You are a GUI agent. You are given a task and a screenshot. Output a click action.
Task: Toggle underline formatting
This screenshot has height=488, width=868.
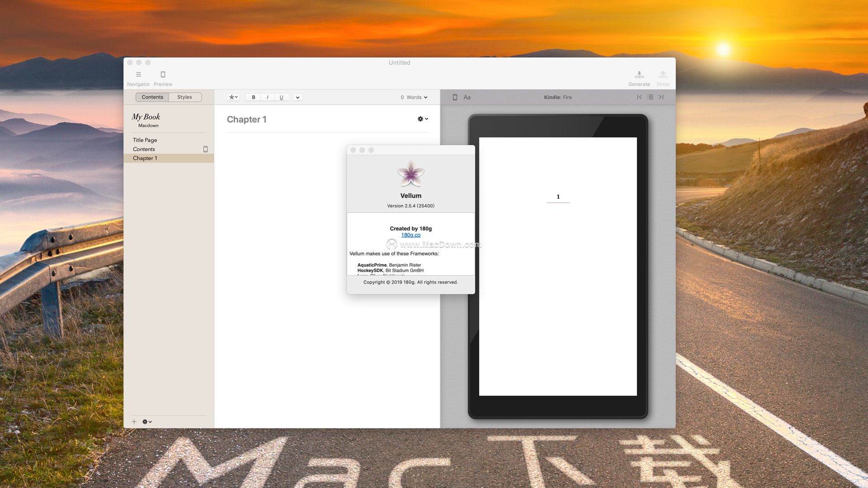281,97
